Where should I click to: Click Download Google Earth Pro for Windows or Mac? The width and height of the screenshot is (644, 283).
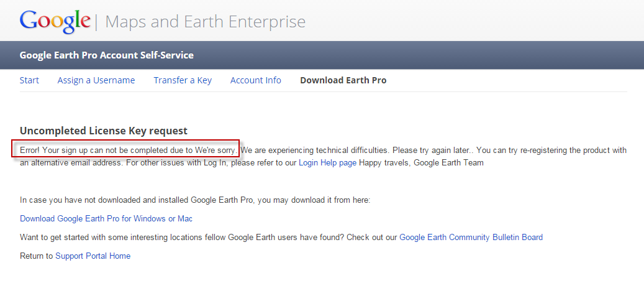coord(106,218)
